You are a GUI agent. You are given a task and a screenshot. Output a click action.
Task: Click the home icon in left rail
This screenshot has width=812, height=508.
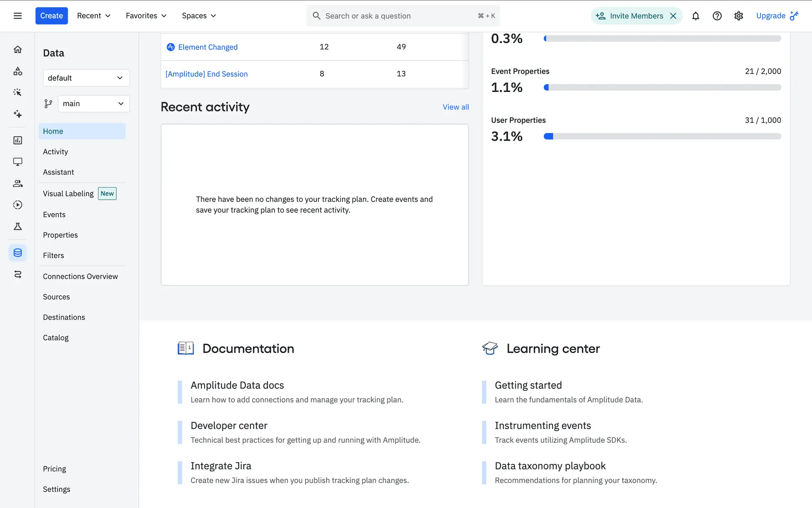click(x=17, y=50)
